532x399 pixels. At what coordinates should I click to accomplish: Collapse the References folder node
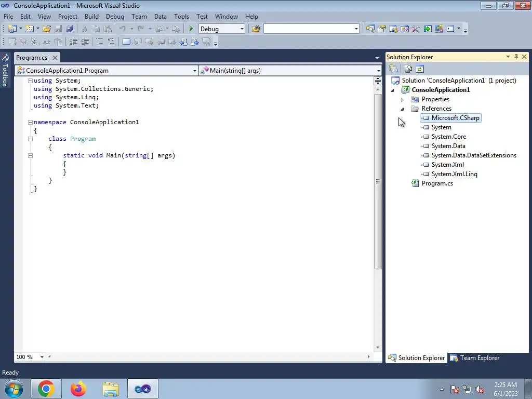[403, 109]
